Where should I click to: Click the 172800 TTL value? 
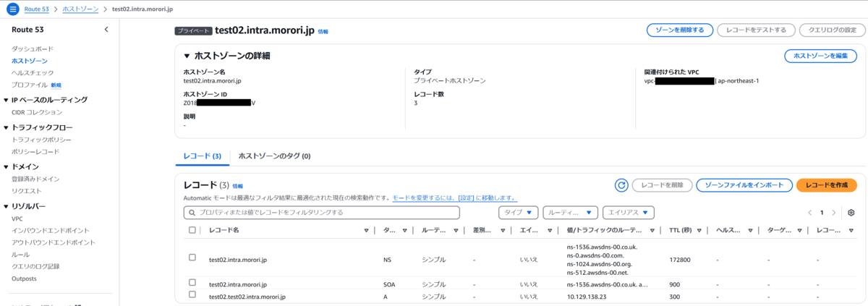click(680, 258)
